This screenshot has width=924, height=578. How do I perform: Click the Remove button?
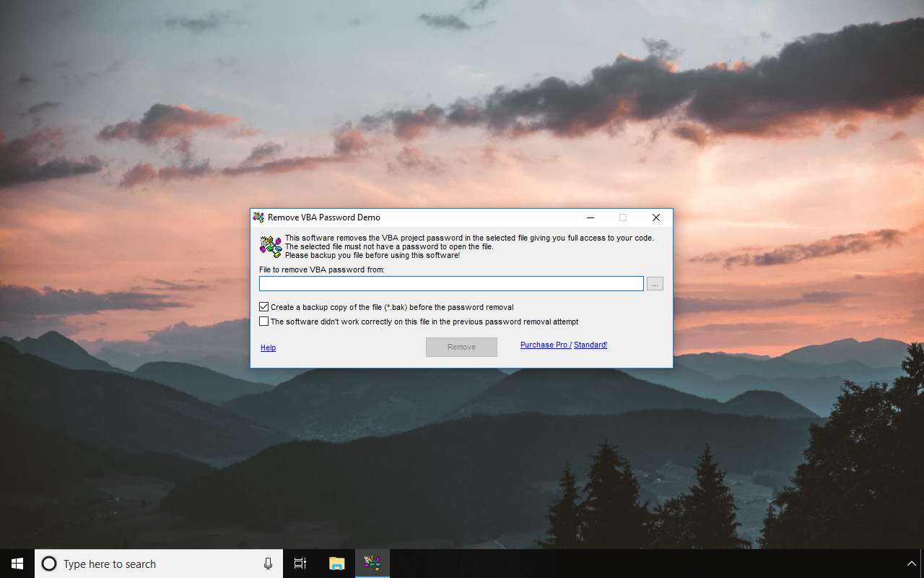[x=461, y=347]
